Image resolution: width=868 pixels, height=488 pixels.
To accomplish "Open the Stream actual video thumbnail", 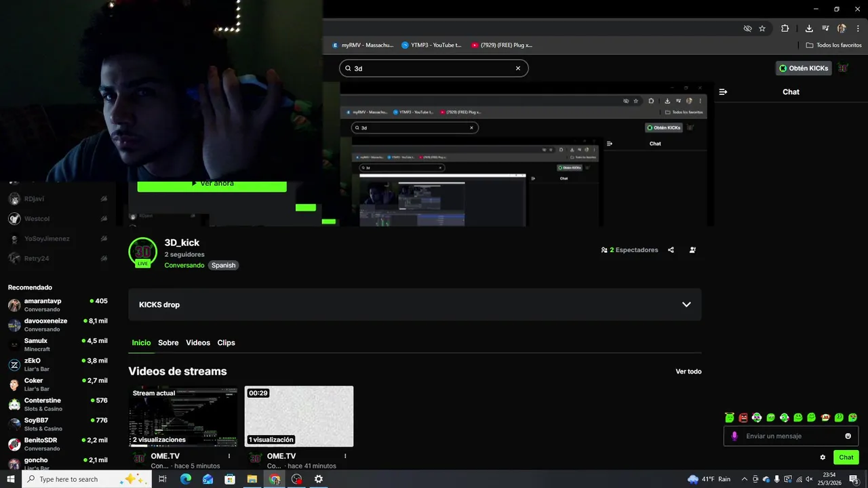I will (x=183, y=416).
